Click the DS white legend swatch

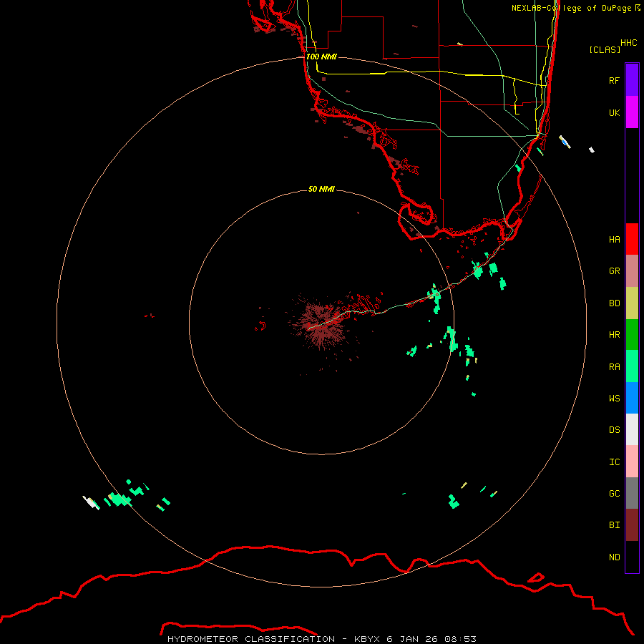pos(632,429)
